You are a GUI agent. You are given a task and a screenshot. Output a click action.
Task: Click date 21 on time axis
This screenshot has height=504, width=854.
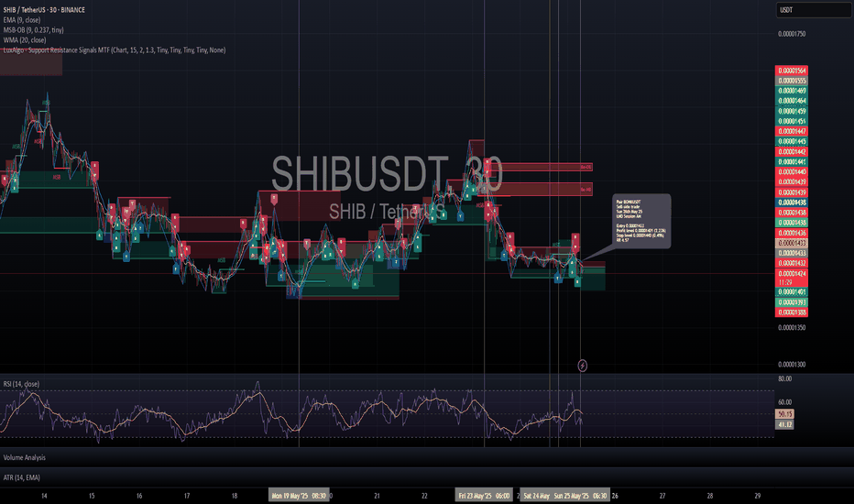377,496
